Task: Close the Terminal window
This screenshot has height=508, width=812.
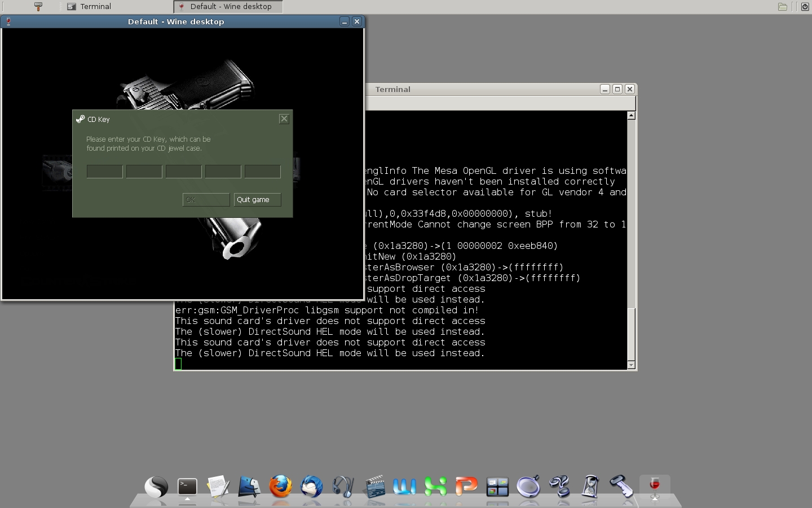Action: [x=630, y=89]
